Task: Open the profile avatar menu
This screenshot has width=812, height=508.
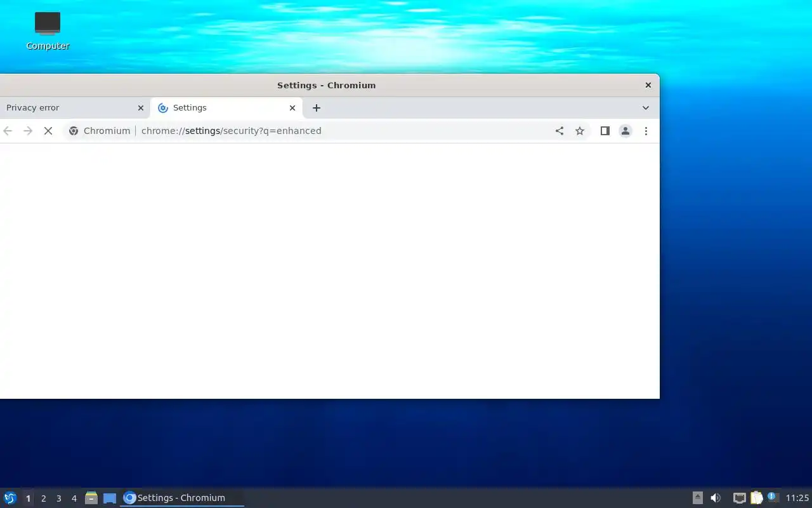Action: (625, 131)
